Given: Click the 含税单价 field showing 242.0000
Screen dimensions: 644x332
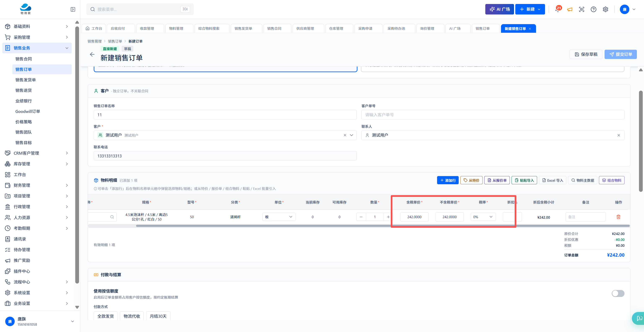Looking at the screenshot, I should pos(414,217).
